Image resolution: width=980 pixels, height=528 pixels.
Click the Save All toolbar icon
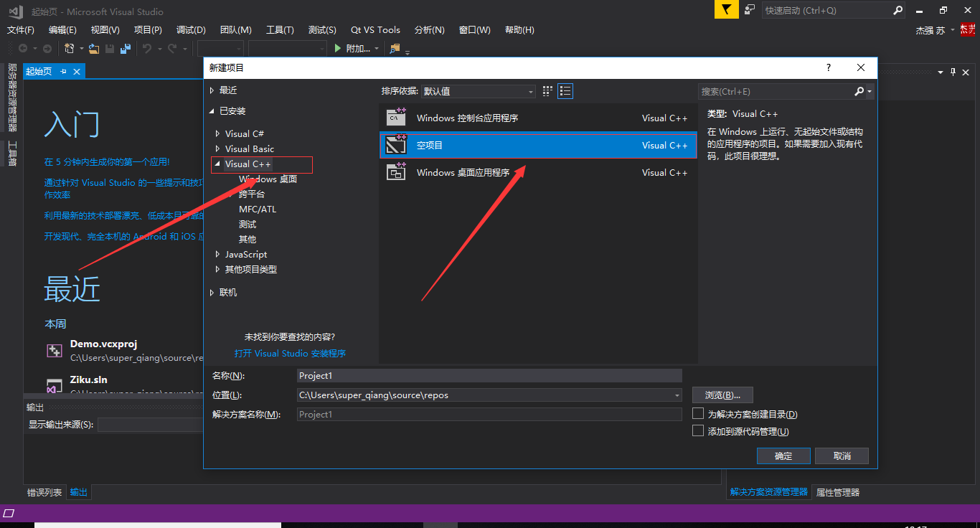[x=125, y=48]
